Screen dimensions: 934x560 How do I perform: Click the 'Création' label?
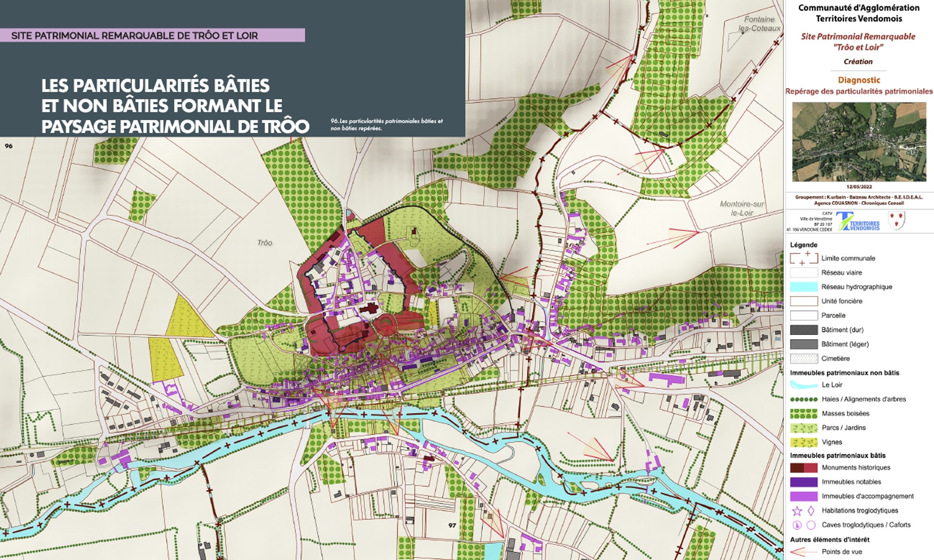tap(858, 61)
